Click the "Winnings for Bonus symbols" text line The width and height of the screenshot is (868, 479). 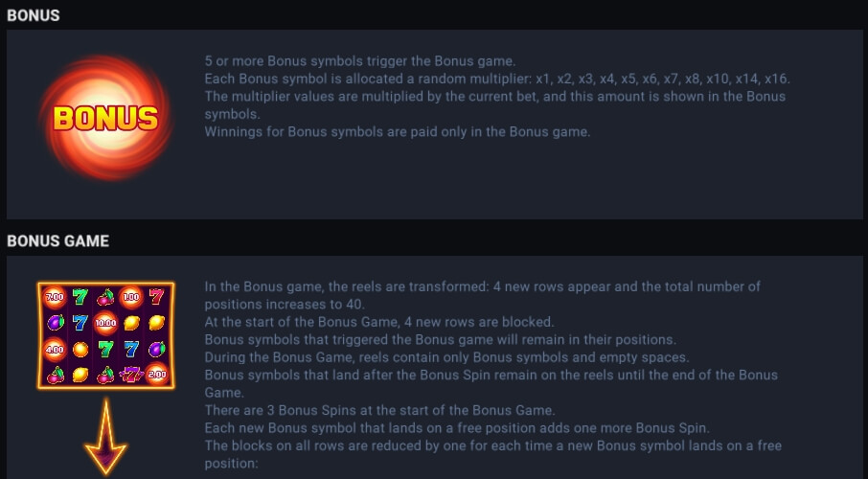(x=398, y=132)
